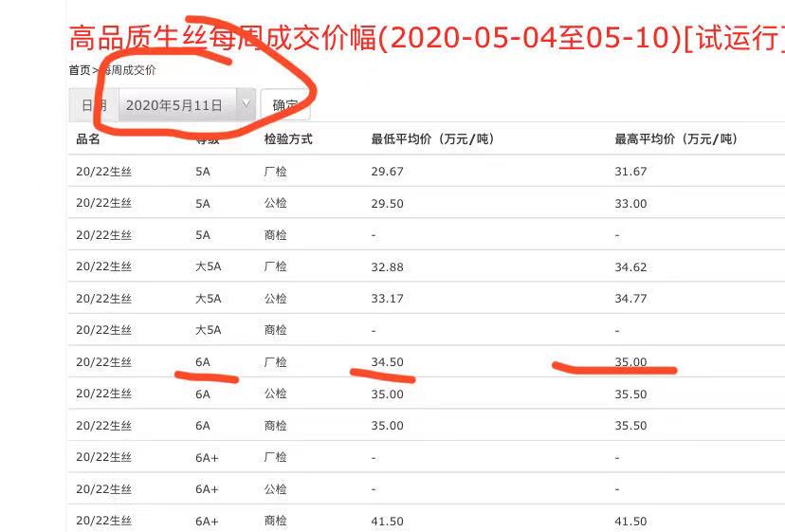Sort by 最低平均价 column header
785x532 pixels.
point(431,139)
